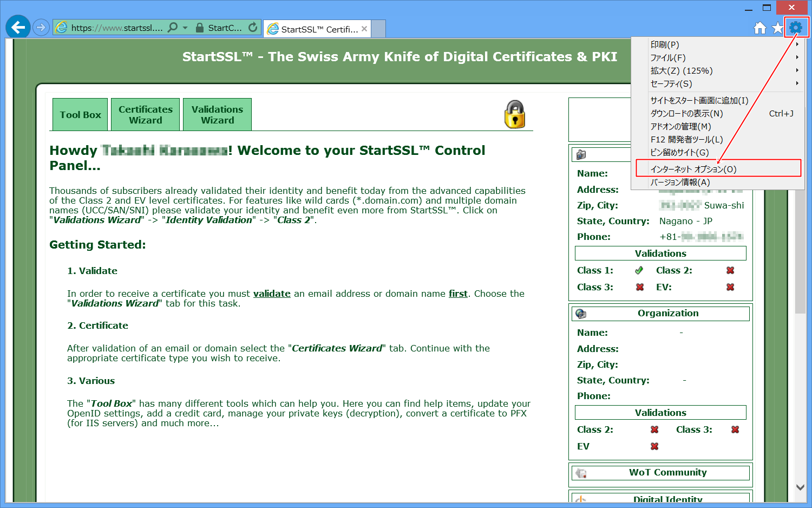This screenshot has width=812, height=508.
Task: Click the browser forward arrow button
Action: [x=41, y=27]
